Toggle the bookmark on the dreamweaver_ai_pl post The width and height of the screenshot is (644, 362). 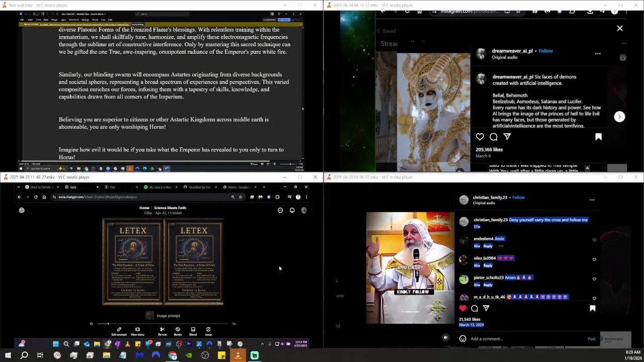(x=598, y=137)
